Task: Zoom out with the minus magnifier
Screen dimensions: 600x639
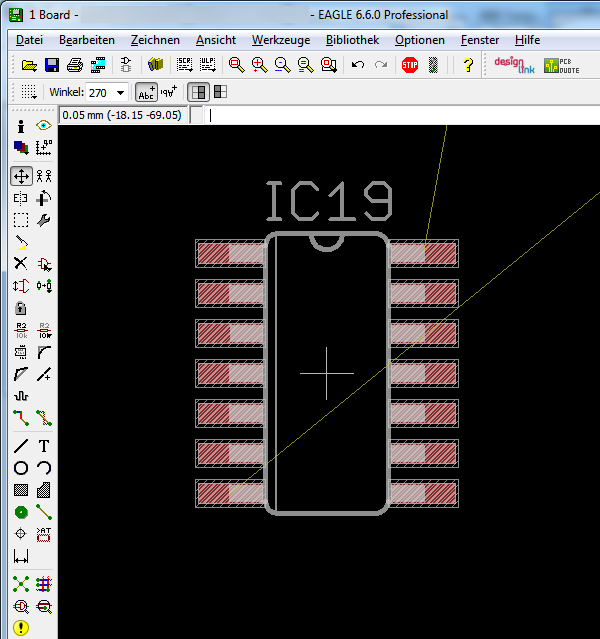Action: tap(282, 65)
